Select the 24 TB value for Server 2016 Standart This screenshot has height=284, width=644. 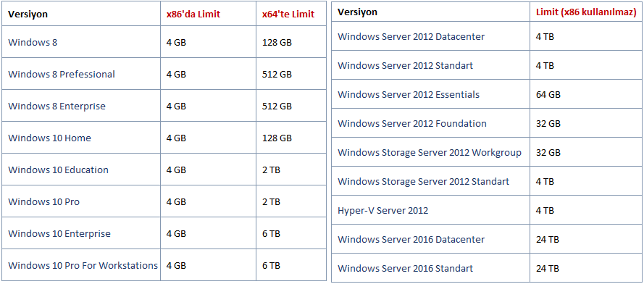(548, 268)
